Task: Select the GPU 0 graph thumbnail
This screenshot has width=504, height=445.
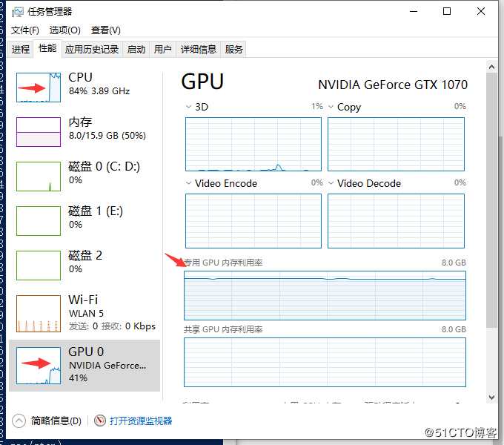Action: coord(39,366)
